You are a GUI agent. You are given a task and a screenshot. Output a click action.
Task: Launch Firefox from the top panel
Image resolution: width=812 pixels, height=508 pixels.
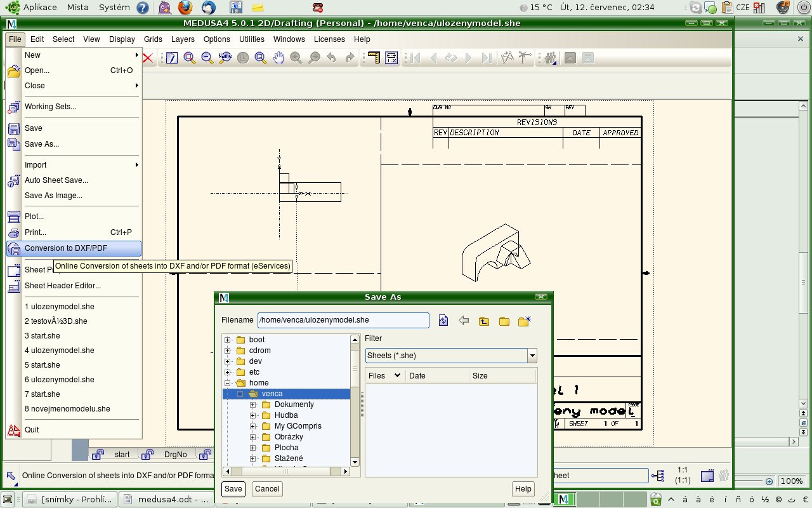tap(185, 8)
